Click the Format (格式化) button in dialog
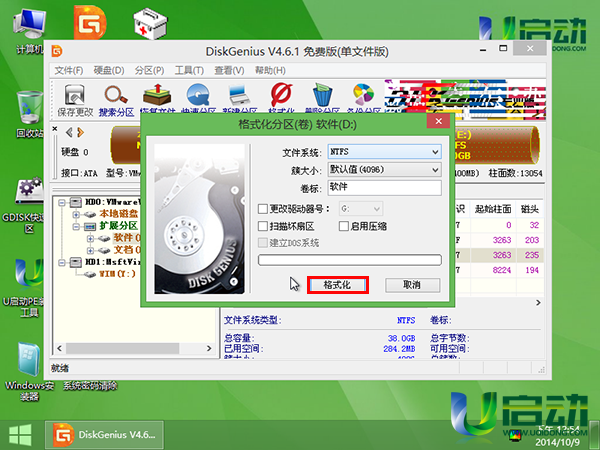The width and height of the screenshot is (600, 450). click(338, 285)
